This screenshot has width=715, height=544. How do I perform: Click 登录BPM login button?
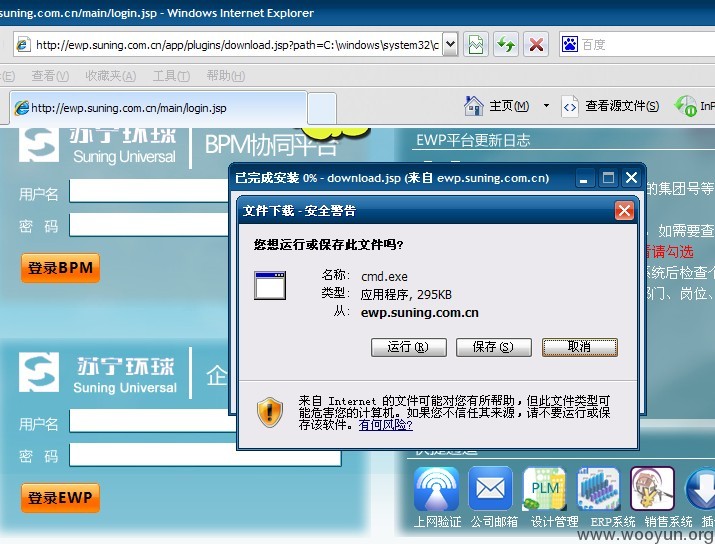tap(60, 268)
